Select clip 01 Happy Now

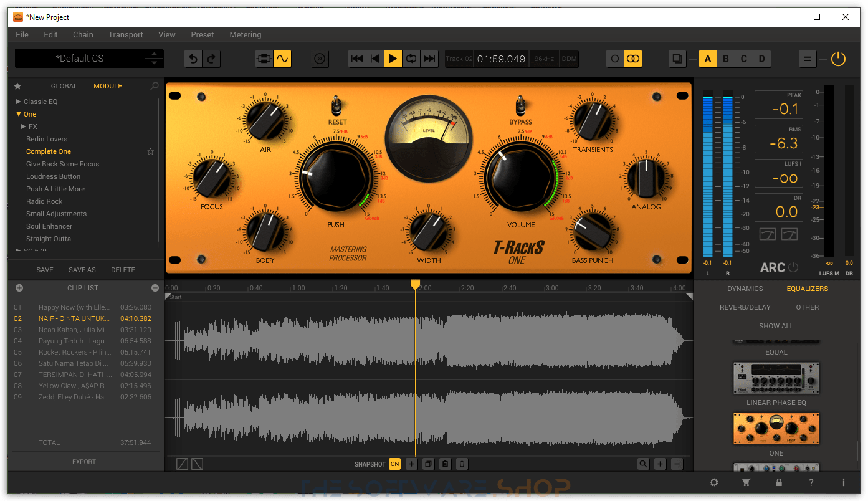point(83,307)
